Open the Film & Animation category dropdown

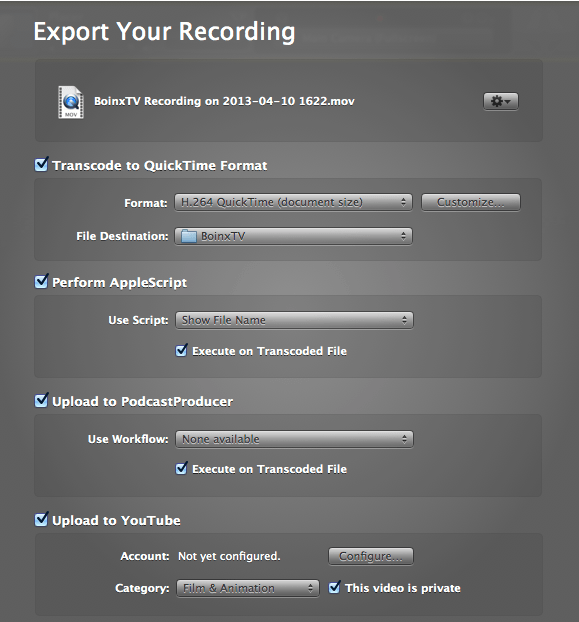coord(248,588)
